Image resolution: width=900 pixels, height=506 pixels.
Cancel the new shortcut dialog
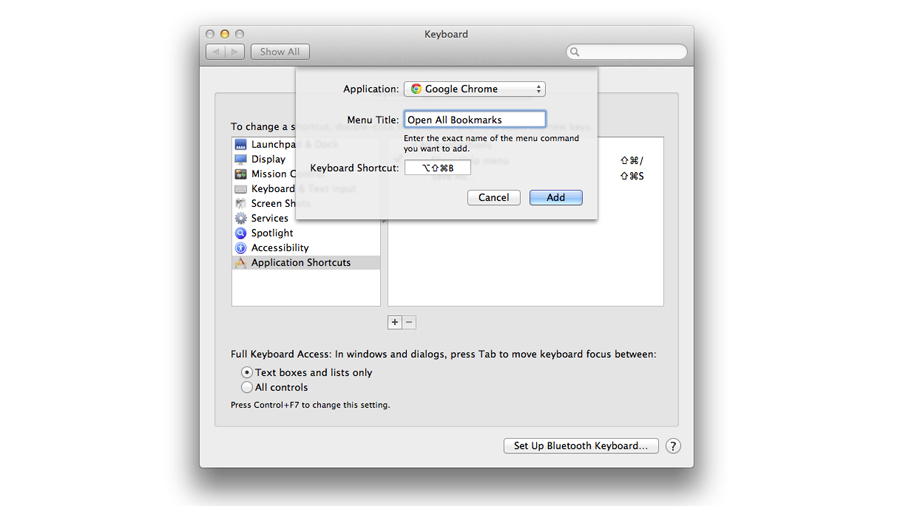click(x=494, y=197)
